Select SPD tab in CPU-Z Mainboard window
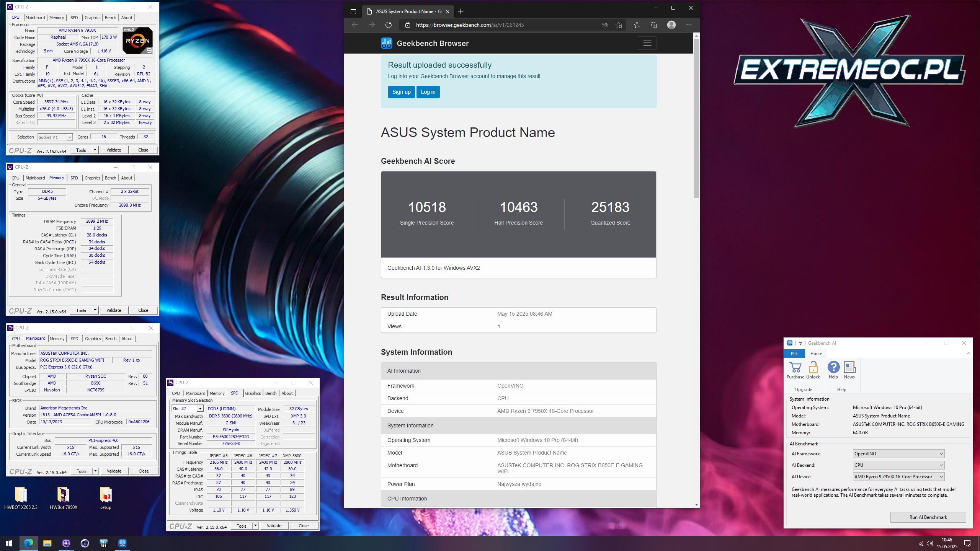This screenshot has height=551, width=980. [75, 339]
